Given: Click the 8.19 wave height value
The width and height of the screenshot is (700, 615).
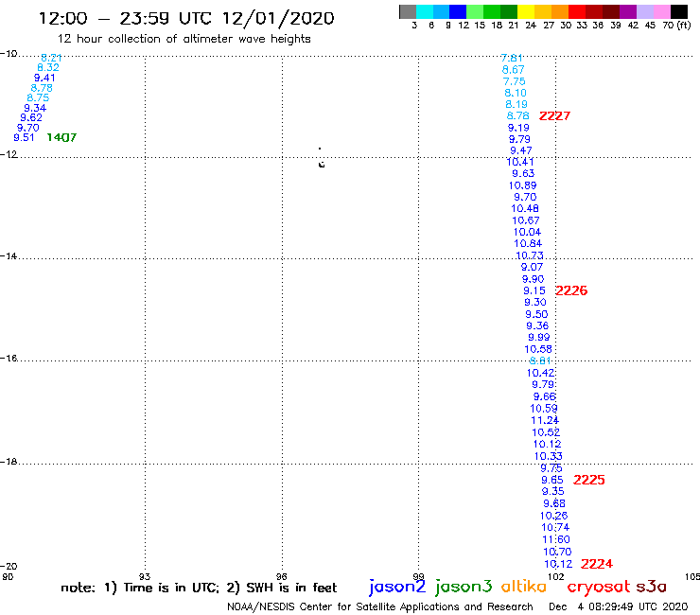Looking at the screenshot, I should [x=516, y=104].
